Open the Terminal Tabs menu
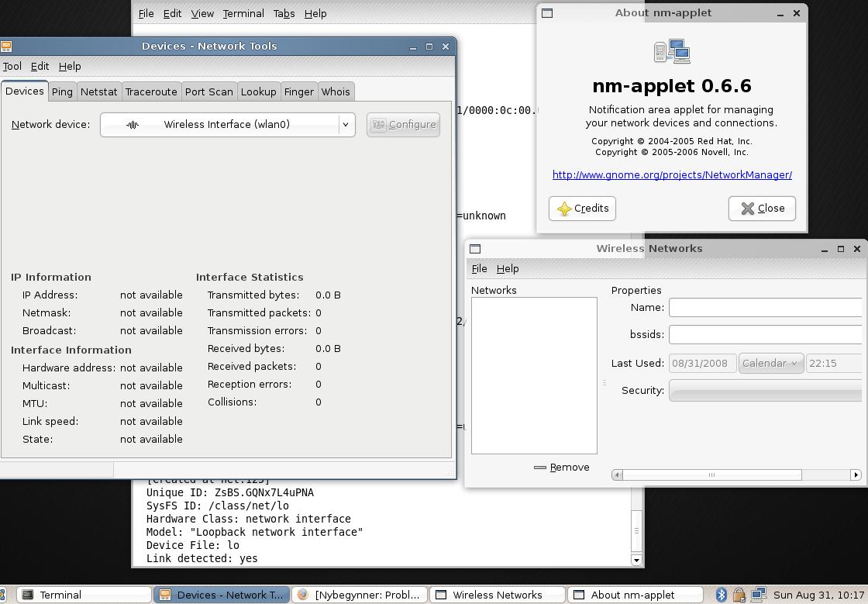Image resolution: width=868 pixels, height=604 pixels. click(x=284, y=13)
